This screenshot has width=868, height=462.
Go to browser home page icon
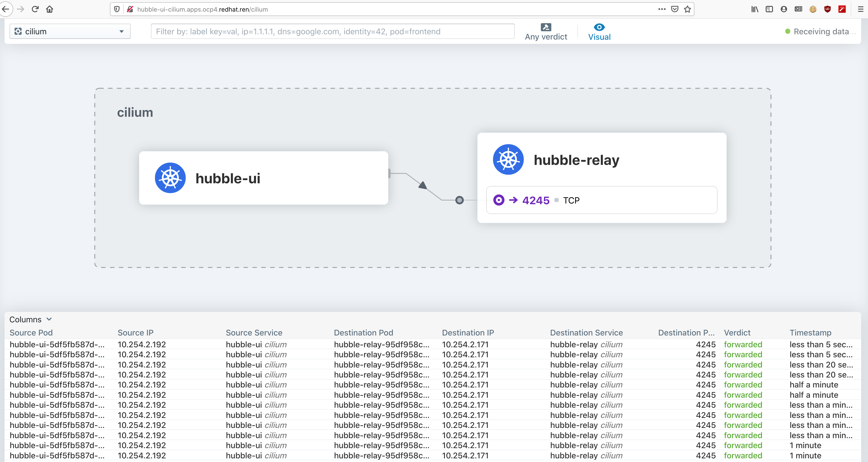[x=50, y=9]
